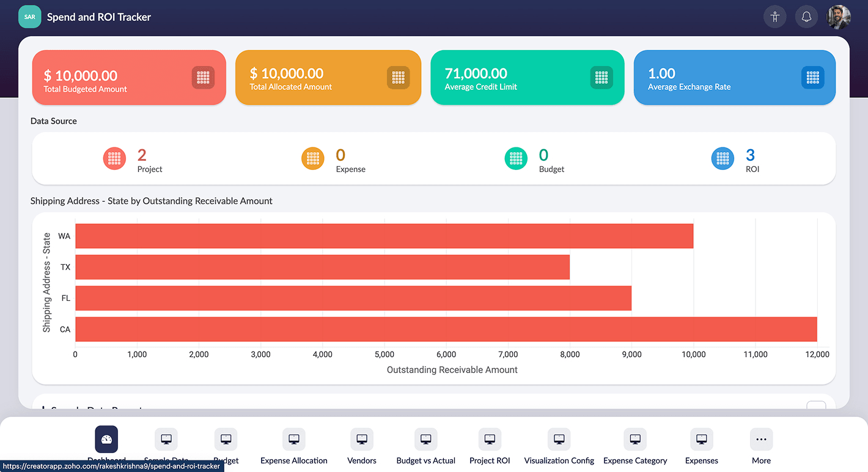The image size is (868, 472).
Task: Select the Project ROI navigation icon
Action: pos(489,439)
